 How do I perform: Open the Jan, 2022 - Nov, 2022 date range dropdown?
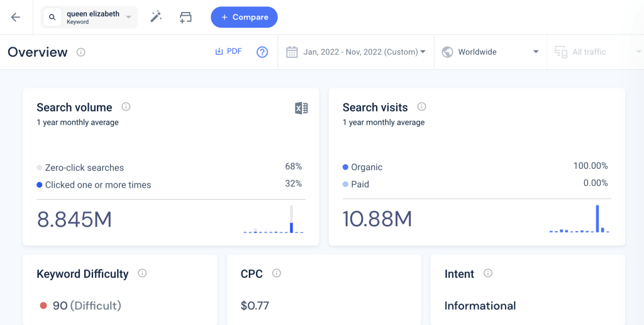[x=364, y=52]
